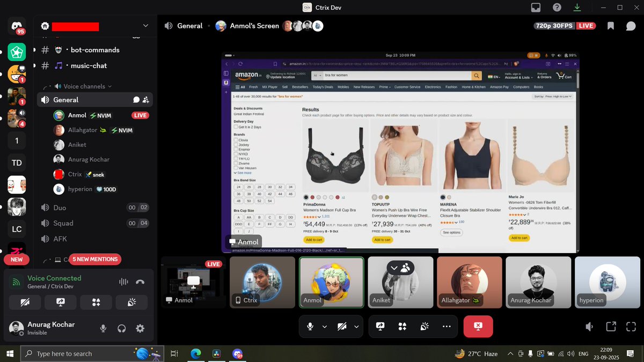
Task: Mute microphone in user panel
Action: 104,328
